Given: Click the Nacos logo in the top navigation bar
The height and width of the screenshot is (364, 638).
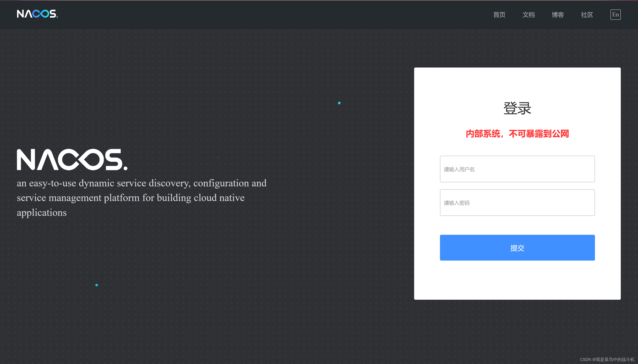Looking at the screenshot, I should [x=37, y=14].
